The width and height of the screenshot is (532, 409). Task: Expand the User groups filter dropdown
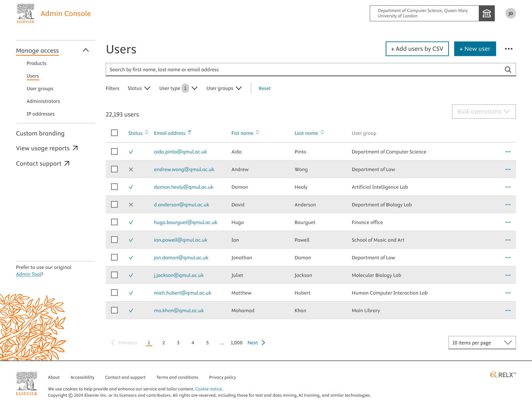[224, 88]
